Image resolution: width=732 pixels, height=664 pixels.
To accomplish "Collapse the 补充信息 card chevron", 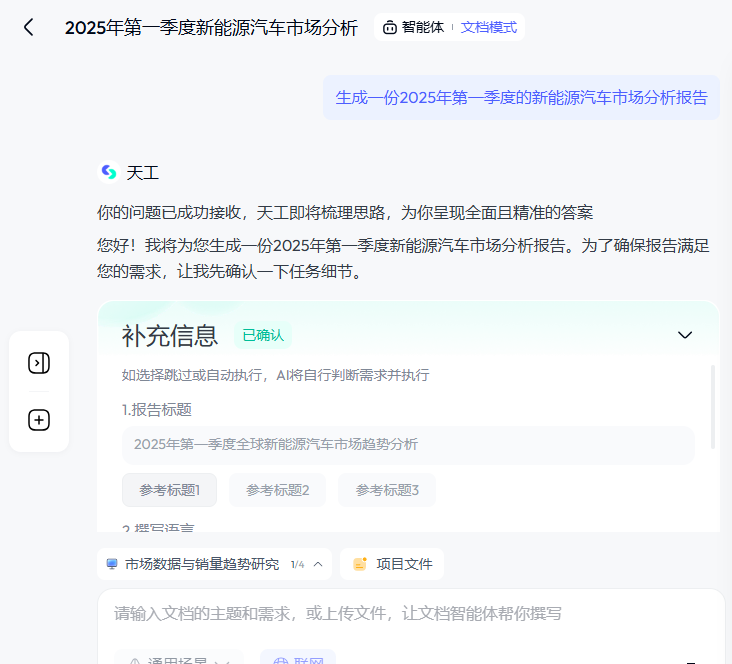I will 684,335.
